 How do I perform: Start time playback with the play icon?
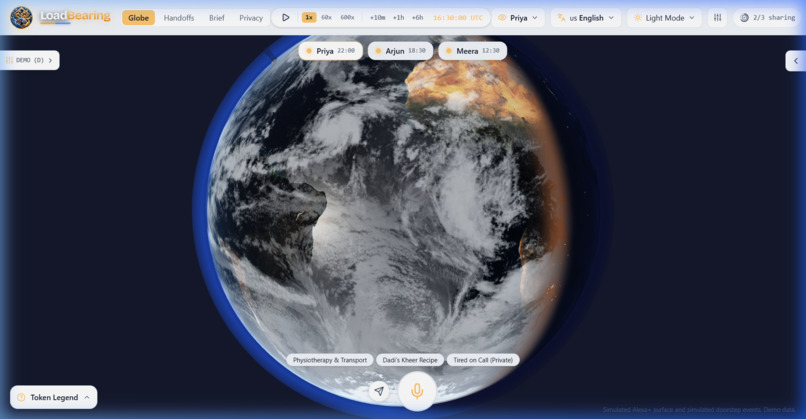(286, 17)
